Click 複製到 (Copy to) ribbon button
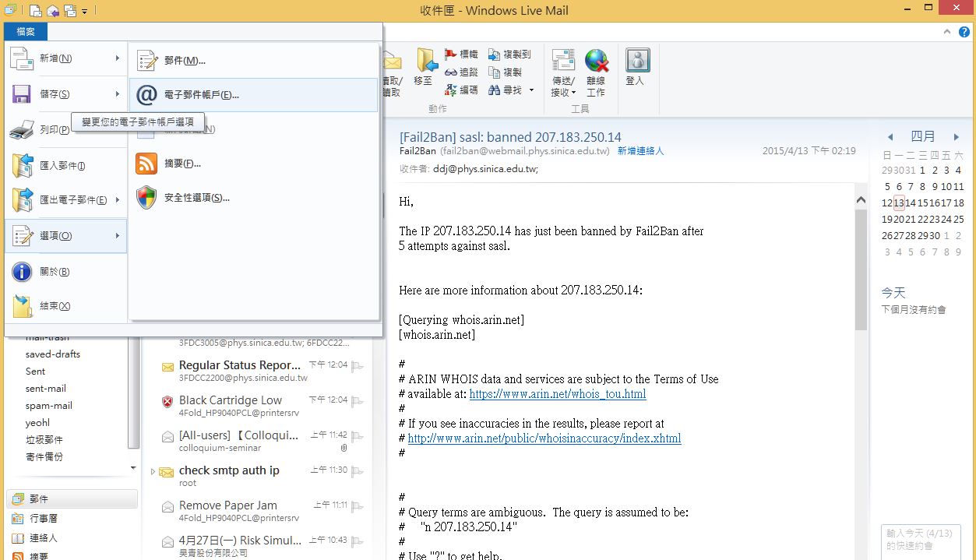The height and width of the screenshot is (560, 976). [509, 55]
